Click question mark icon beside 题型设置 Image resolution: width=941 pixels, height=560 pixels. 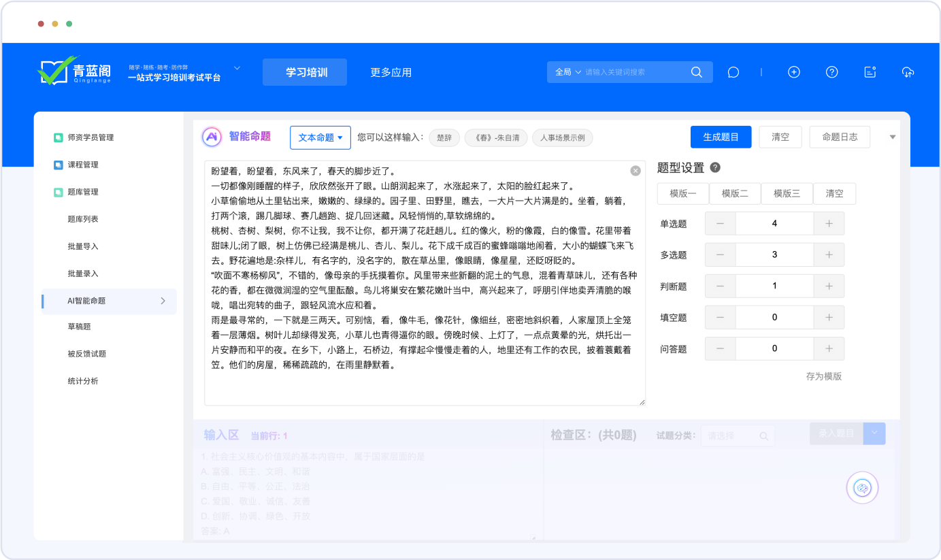tap(715, 168)
